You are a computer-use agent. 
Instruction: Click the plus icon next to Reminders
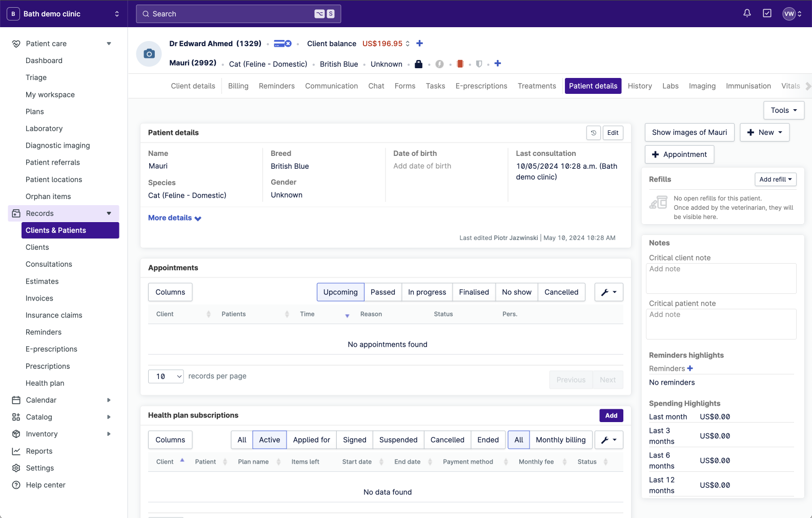click(x=690, y=368)
